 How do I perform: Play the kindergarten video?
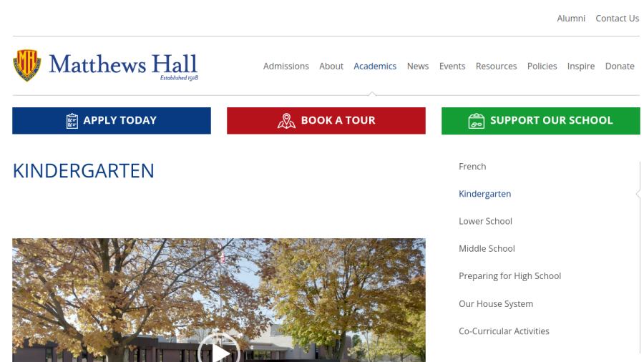pos(219,351)
